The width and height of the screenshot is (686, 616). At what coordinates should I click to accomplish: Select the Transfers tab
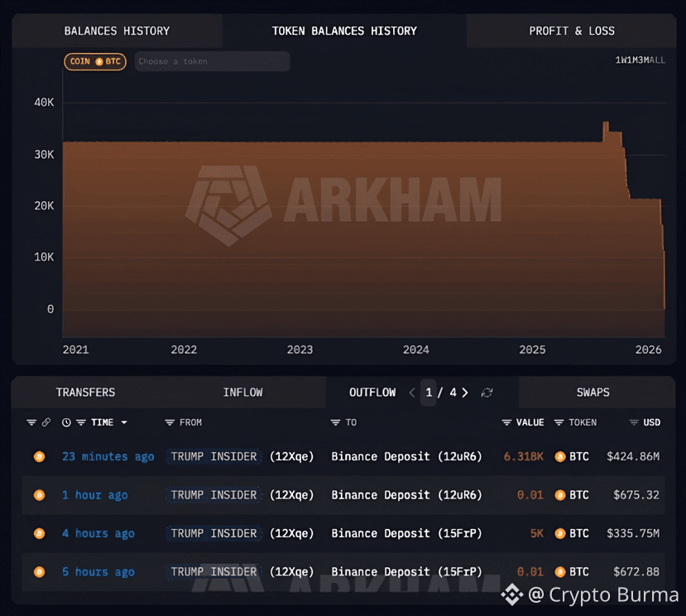point(85,392)
